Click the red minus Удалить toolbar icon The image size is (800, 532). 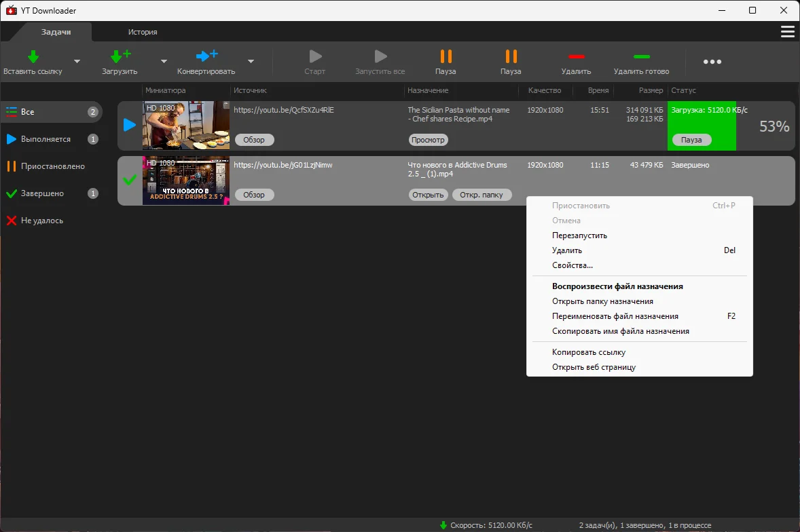click(x=576, y=57)
